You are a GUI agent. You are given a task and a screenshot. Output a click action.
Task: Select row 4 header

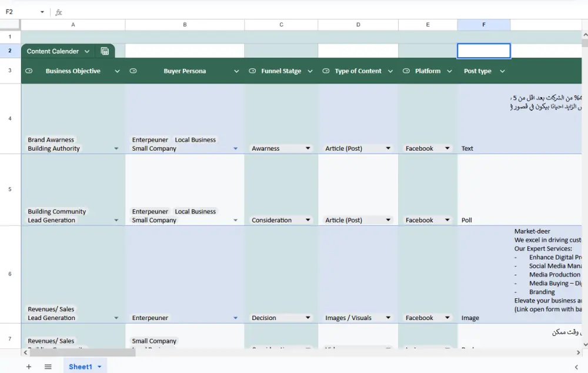coord(10,119)
